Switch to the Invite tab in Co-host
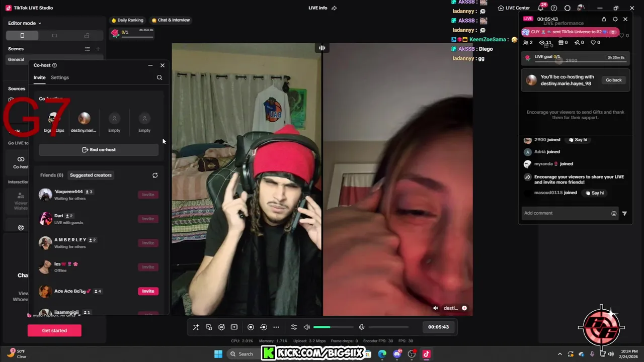 (39, 77)
